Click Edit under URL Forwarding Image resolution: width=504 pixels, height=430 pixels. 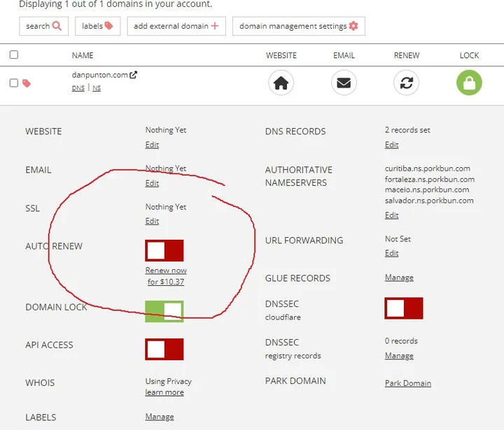pyautogui.click(x=391, y=253)
